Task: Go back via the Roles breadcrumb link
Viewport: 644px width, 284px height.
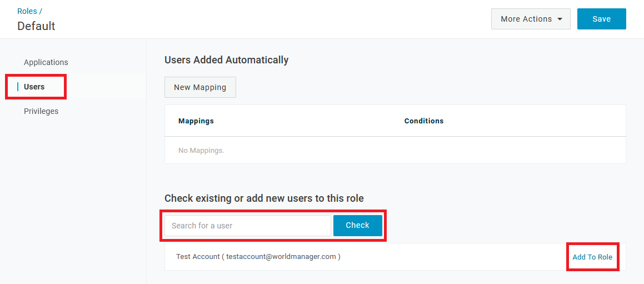Action: [27, 11]
